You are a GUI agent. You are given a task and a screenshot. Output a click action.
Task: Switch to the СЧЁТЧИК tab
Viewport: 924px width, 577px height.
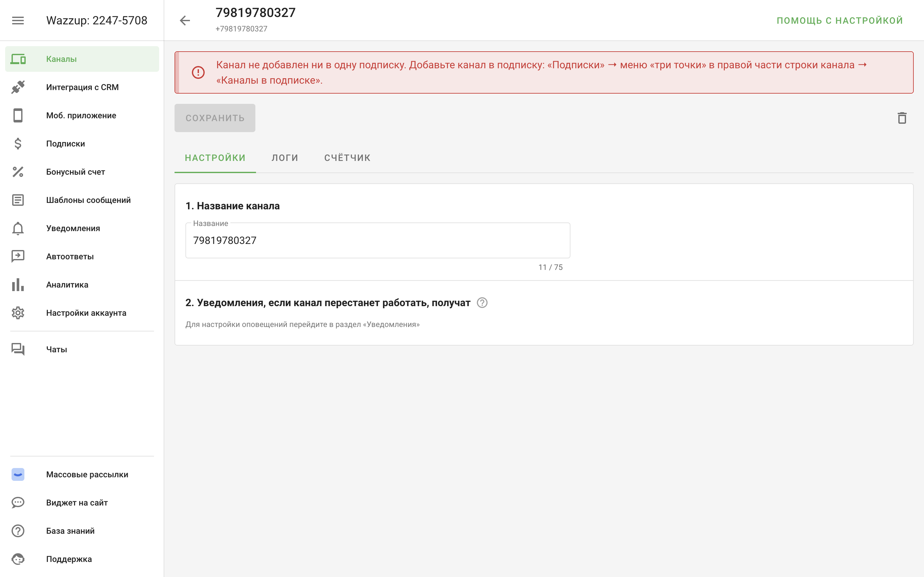coord(347,158)
